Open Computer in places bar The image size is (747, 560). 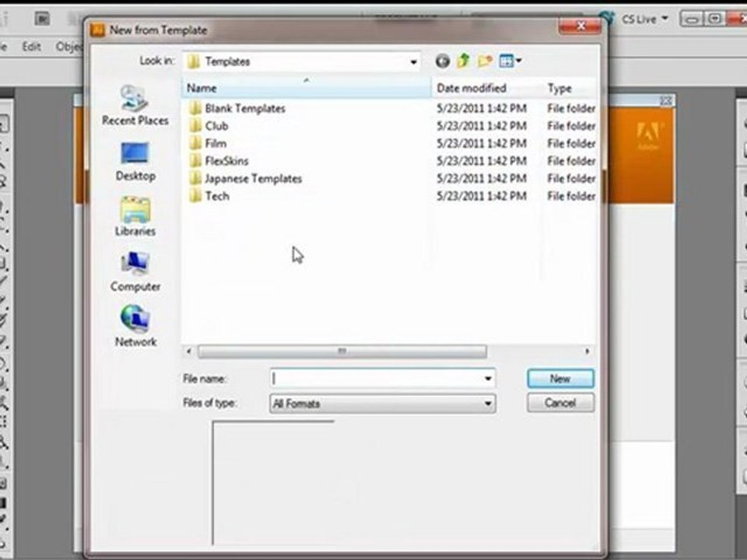pyautogui.click(x=135, y=272)
